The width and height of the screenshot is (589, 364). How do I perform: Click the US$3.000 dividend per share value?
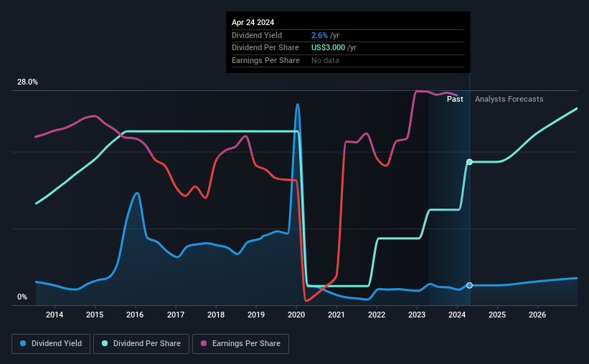tap(328, 48)
